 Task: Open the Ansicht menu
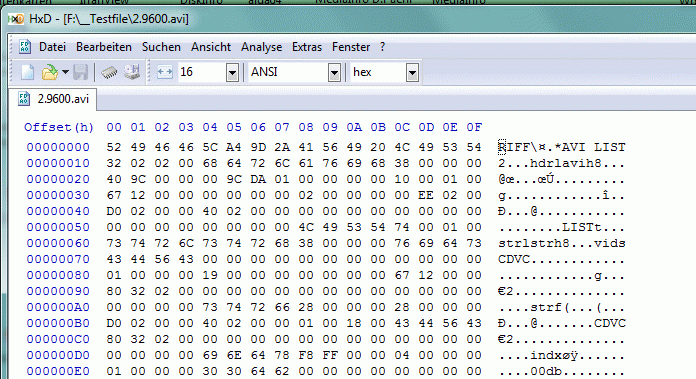pos(211,47)
